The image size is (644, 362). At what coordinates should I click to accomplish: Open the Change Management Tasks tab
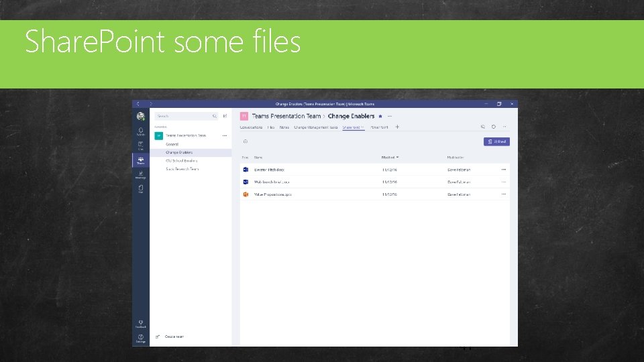click(x=316, y=127)
